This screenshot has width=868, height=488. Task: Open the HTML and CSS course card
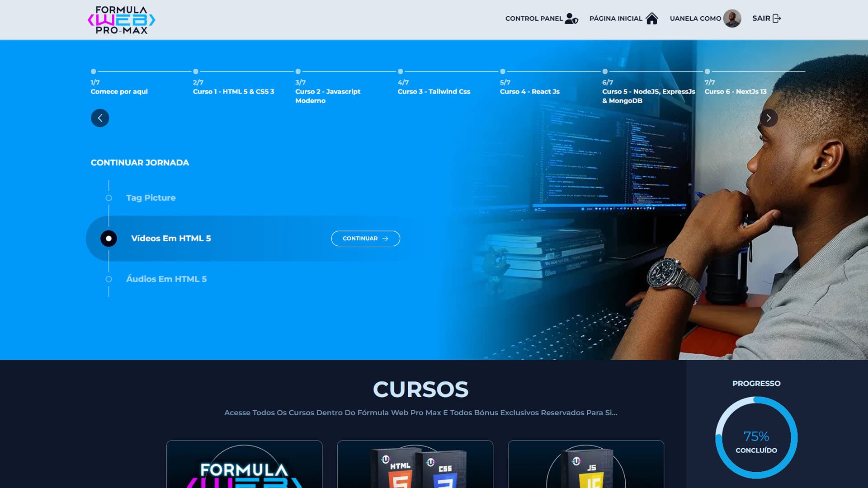[415, 465]
